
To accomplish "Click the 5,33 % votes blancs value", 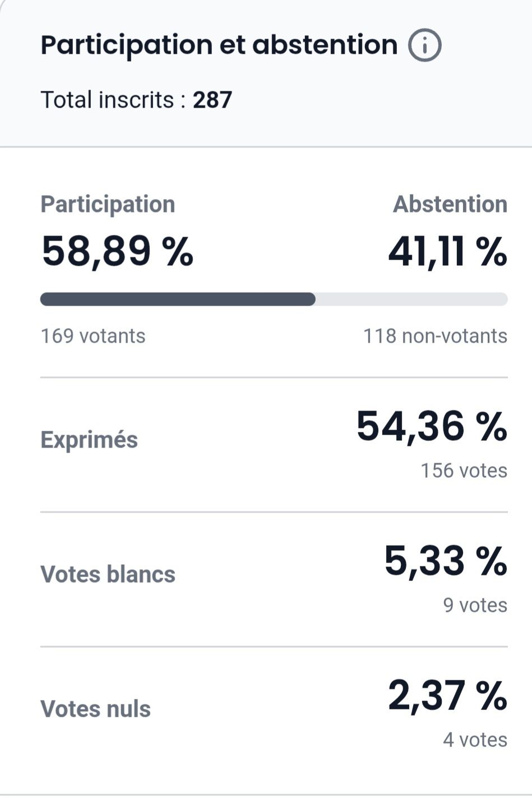I will tap(445, 561).
